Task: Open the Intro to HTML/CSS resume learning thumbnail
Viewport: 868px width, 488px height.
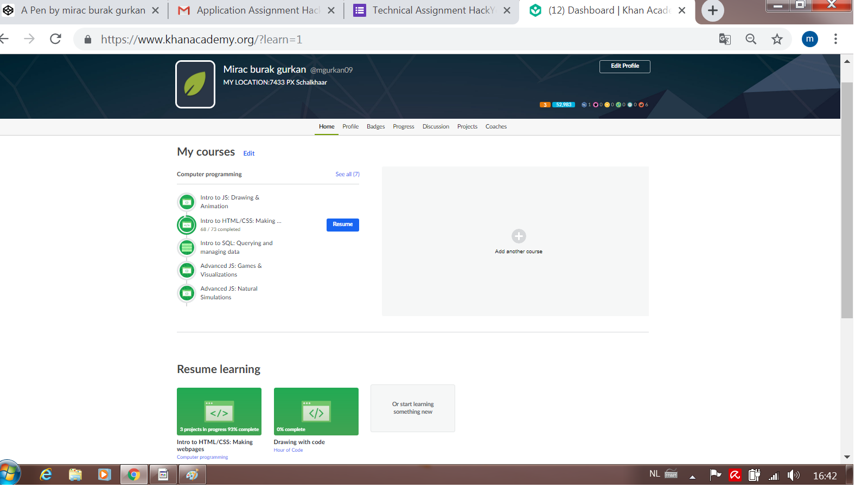Action: click(219, 412)
